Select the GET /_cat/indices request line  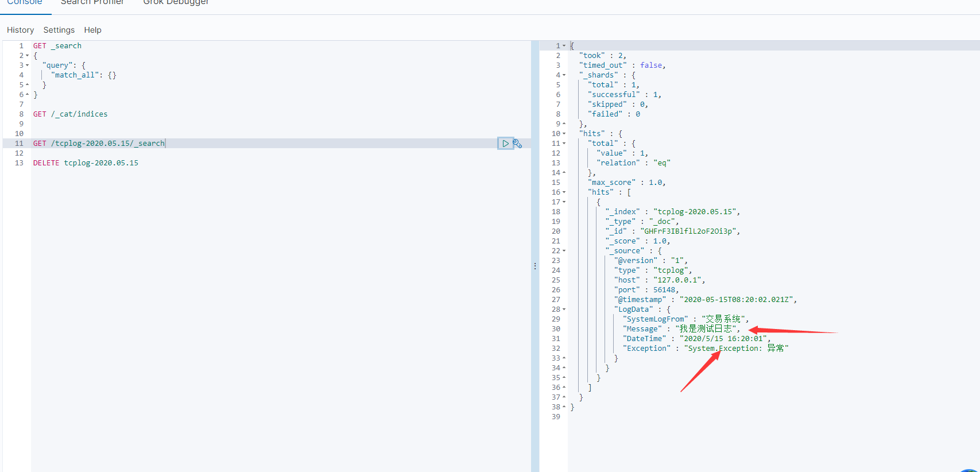(70, 114)
